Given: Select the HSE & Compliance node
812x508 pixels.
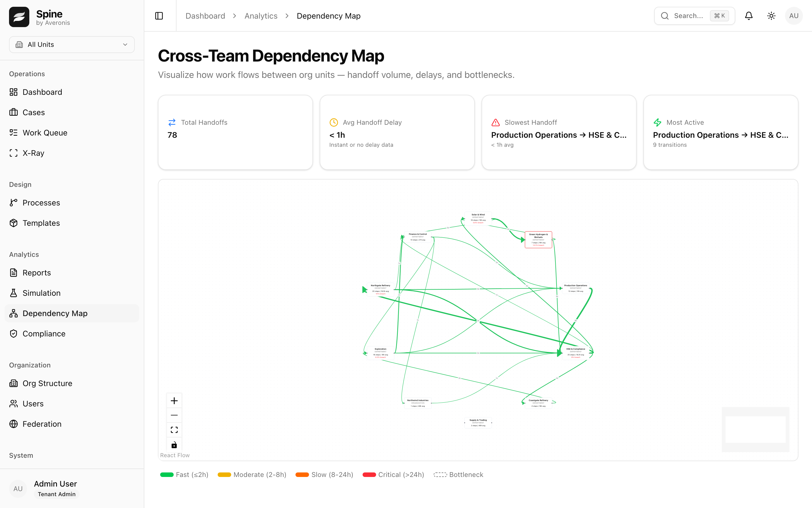Looking at the screenshot, I should pyautogui.click(x=575, y=353).
